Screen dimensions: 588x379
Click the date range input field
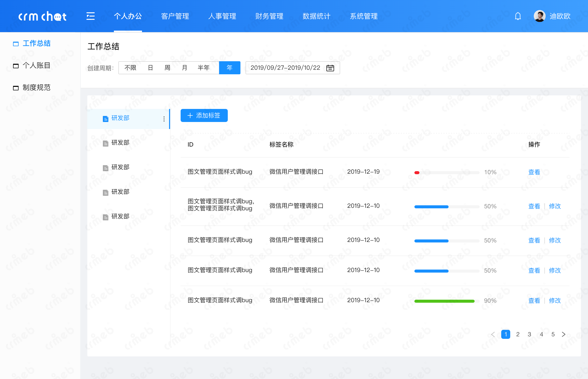pos(285,68)
